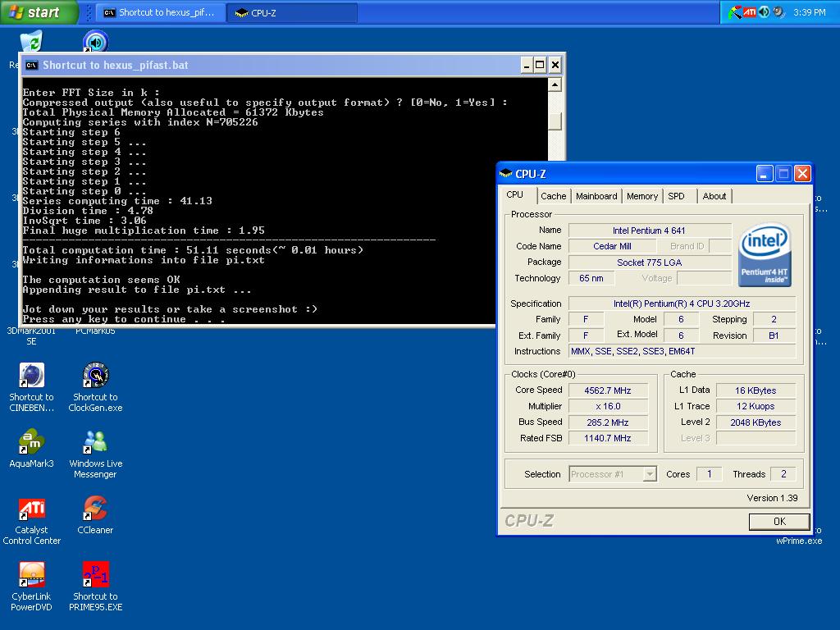The height and width of the screenshot is (630, 840).
Task: Launch CCleaner from the desktop
Action: point(95,508)
